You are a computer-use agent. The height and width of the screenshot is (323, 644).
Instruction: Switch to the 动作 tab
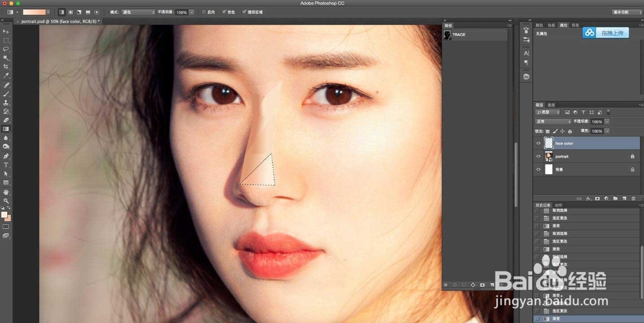(558, 205)
